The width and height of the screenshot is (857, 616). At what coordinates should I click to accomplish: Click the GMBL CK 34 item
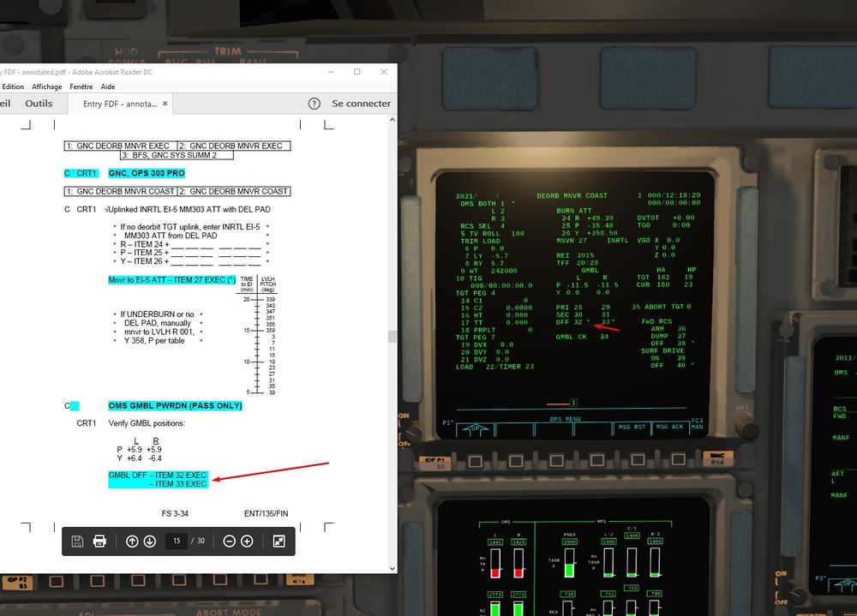(x=582, y=337)
